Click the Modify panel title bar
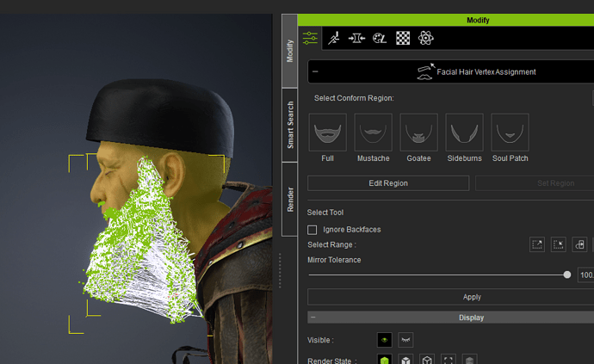Screen dimensions: 594x364 pyautogui.click(x=446, y=20)
